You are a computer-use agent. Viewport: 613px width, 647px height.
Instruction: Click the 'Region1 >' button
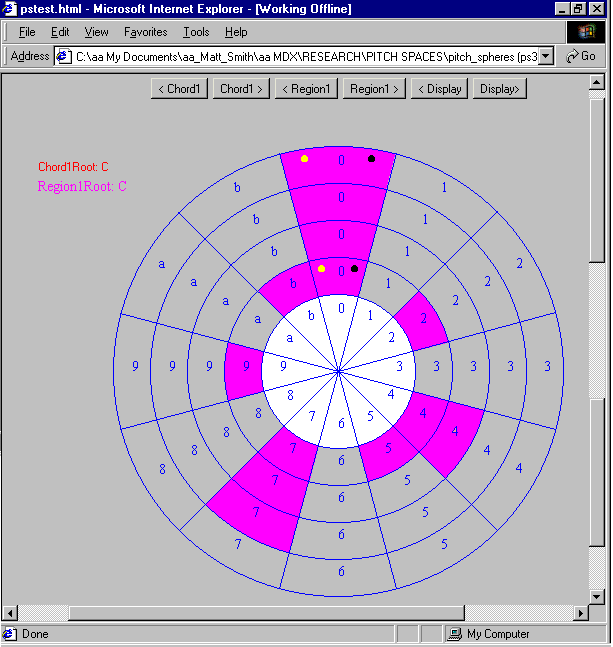374,89
